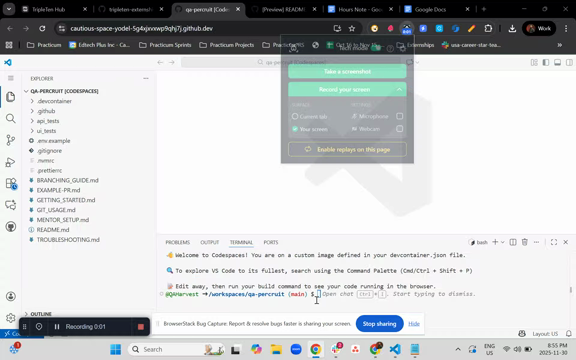Click the Take a screenshot button
Image resolution: width=576 pixels, height=360 pixels.
[x=348, y=71]
